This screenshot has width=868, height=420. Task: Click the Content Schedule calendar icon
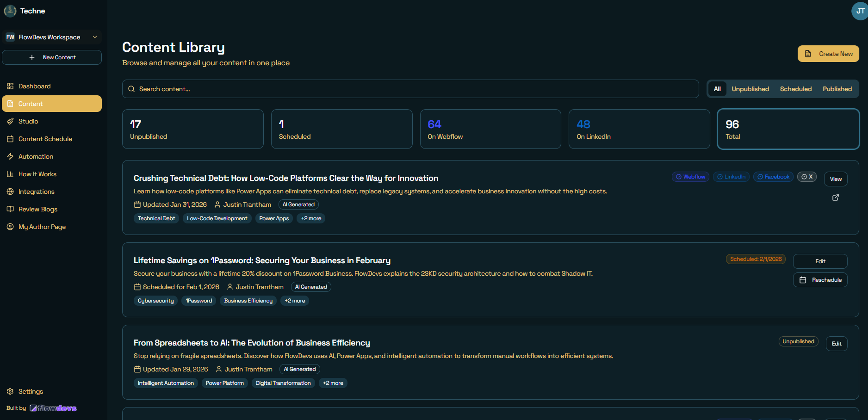tap(10, 139)
